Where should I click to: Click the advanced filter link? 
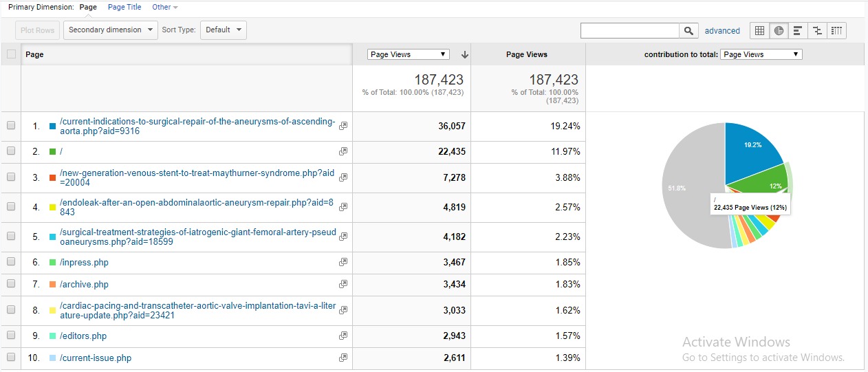point(722,31)
